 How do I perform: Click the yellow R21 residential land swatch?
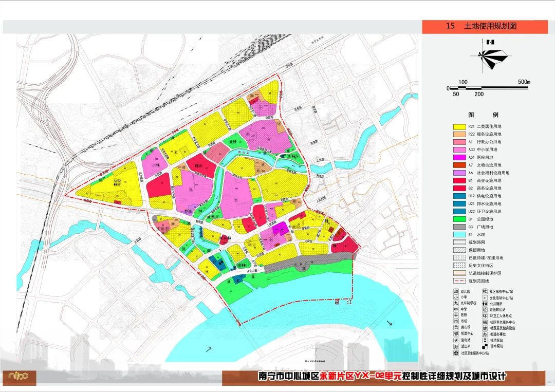tap(458, 127)
